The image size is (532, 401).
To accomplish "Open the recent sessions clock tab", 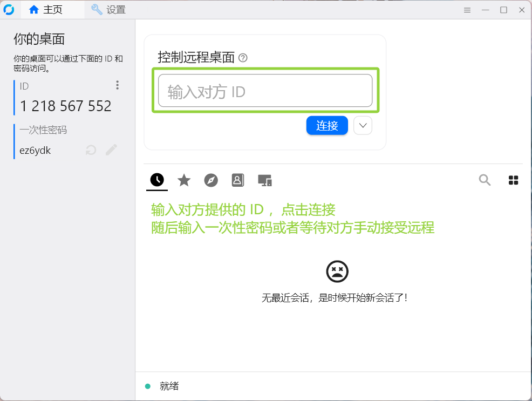I will (157, 180).
